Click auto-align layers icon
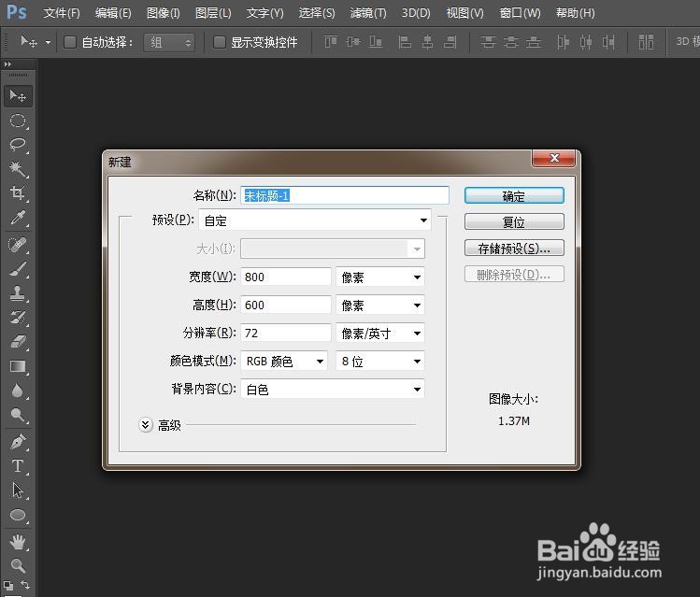Screen dimensions: 700x597 (646, 42)
